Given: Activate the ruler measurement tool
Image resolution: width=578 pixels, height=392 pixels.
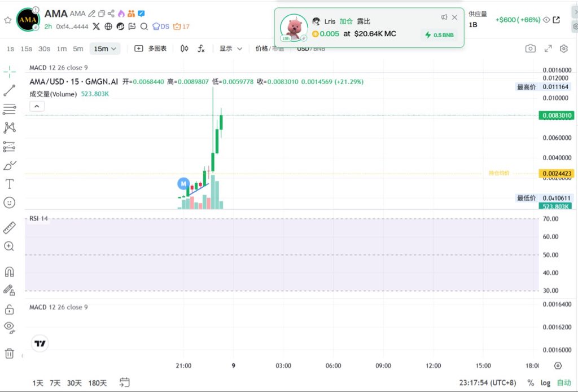Looking at the screenshot, I should [x=10, y=228].
